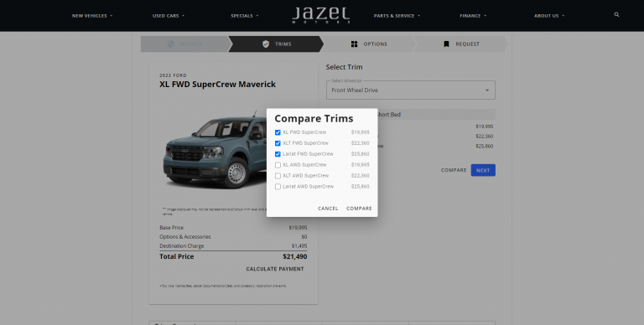Click the Jazel Motors logo
The width and height of the screenshot is (644, 325).
321,15
